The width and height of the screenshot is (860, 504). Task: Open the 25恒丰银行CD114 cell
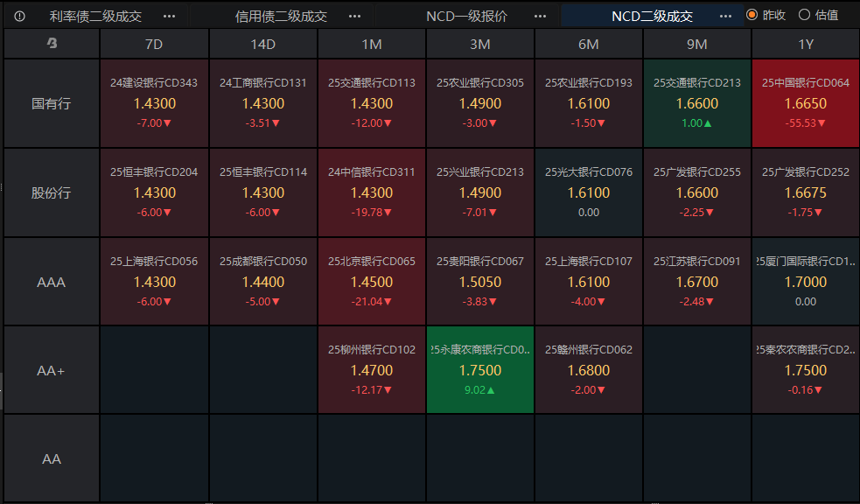pos(262,192)
